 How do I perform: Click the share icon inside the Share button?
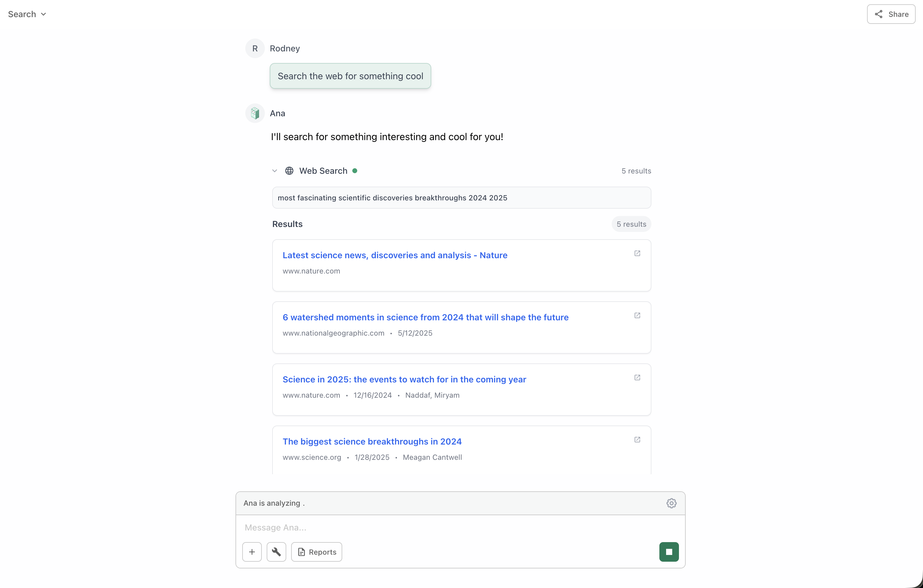879,14
